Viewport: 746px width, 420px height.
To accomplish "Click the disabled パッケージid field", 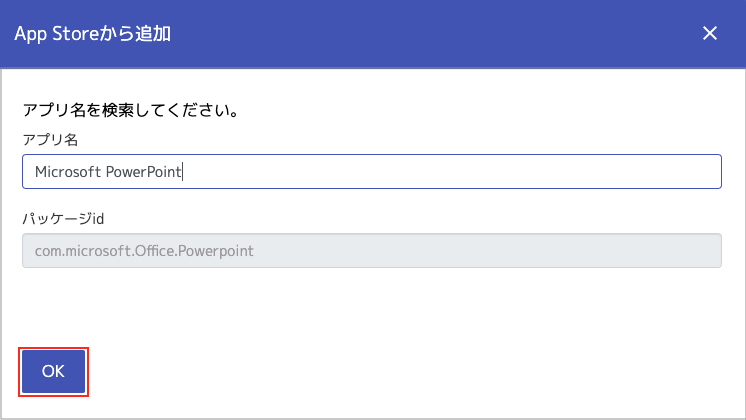I will click(371, 251).
